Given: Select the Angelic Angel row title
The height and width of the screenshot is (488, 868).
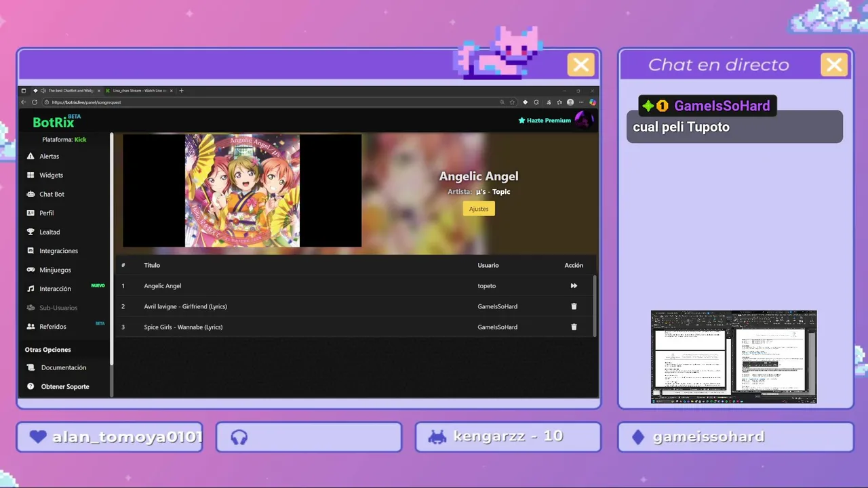Looking at the screenshot, I should click(x=163, y=286).
